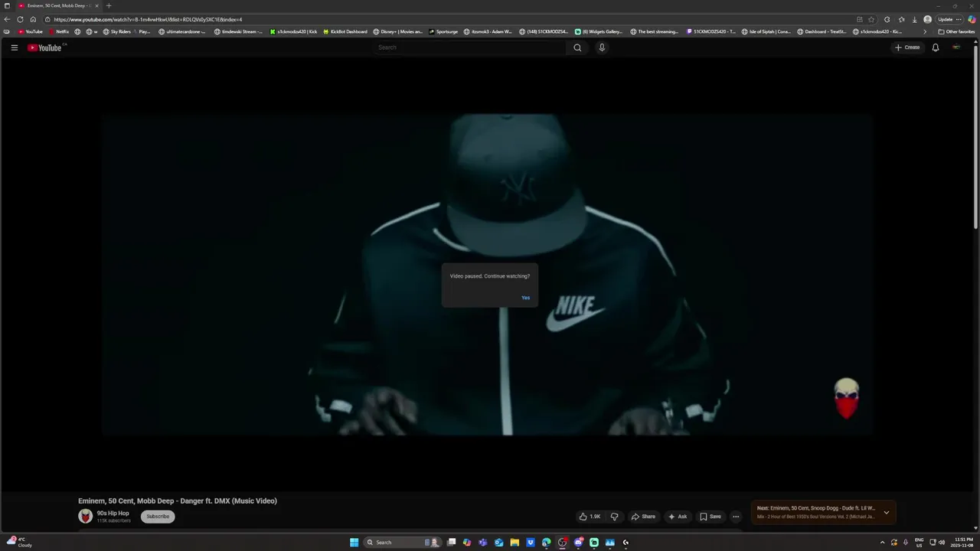Click the Next: Eminem, Snoop Dogg text

[x=816, y=508]
